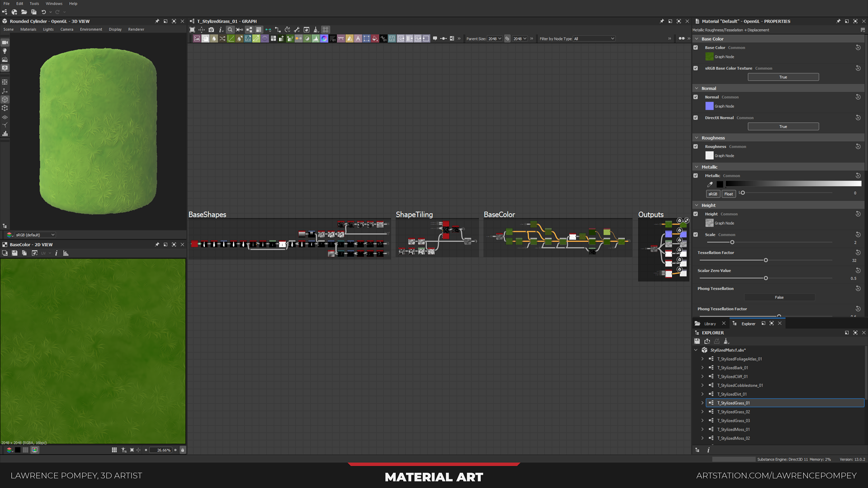The image size is (868, 488).
Task: Uncheck the Base Color checkbox
Action: pyautogui.click(x=696, y=47)
